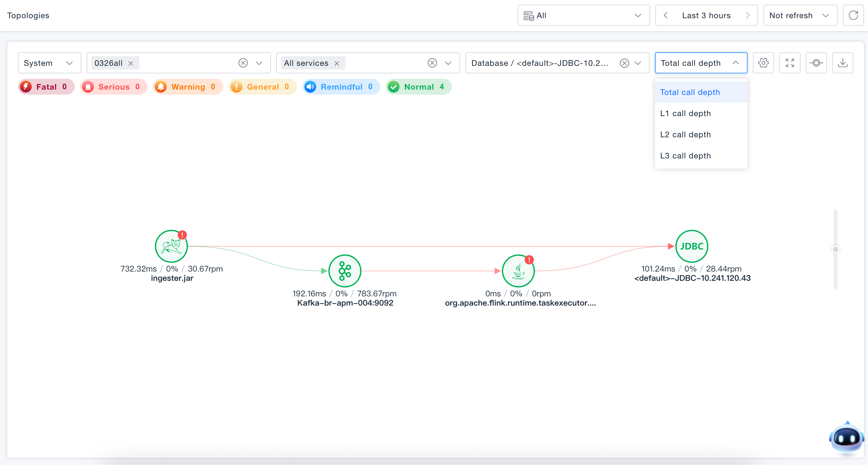Open topology settings gear icon
This screenshot has height=465, width=868.
tap(763, 63)
